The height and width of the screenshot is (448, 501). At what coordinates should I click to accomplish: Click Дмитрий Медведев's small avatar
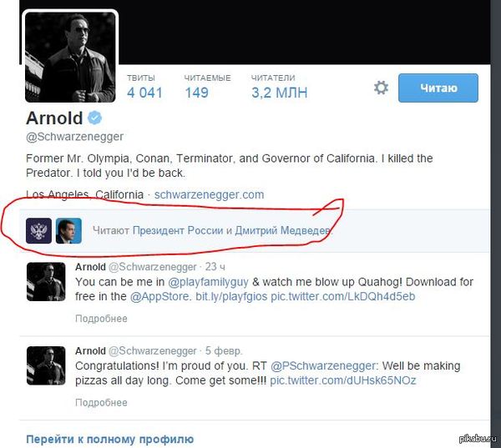coord(68,230)
